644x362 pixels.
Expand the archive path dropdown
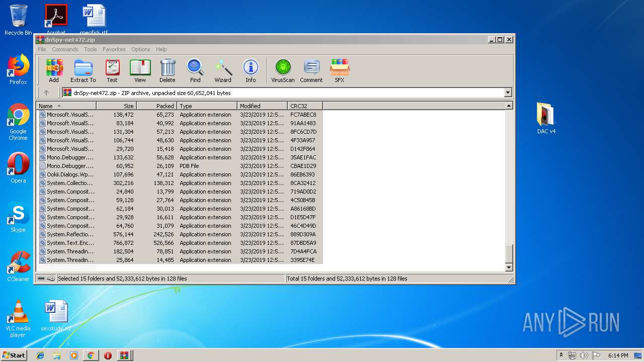508,93
